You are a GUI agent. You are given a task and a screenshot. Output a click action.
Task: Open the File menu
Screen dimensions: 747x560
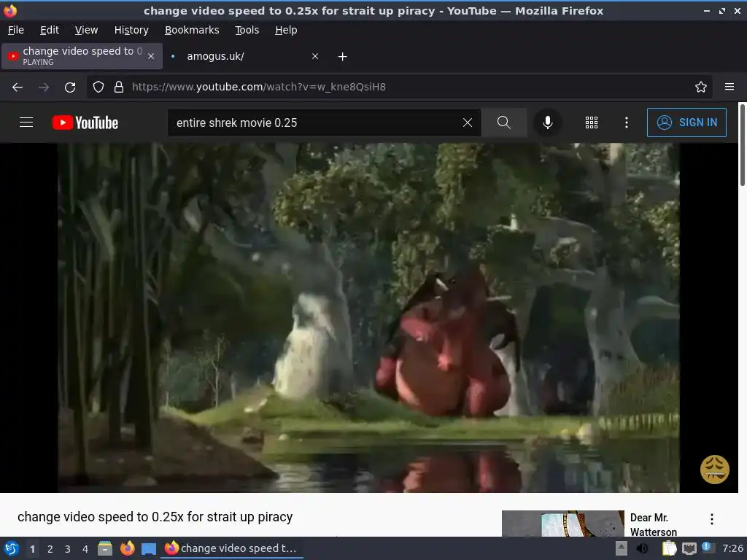click(x=16, y=30)
